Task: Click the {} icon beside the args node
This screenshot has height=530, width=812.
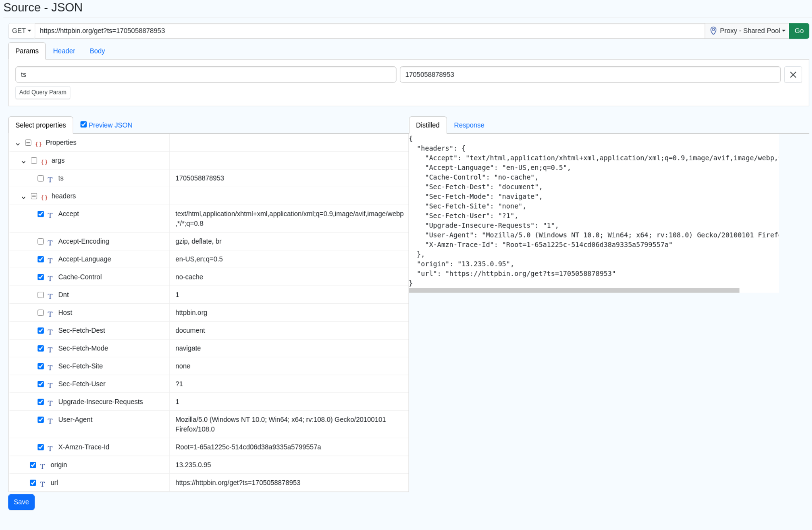Action: [x=44, y=161]
